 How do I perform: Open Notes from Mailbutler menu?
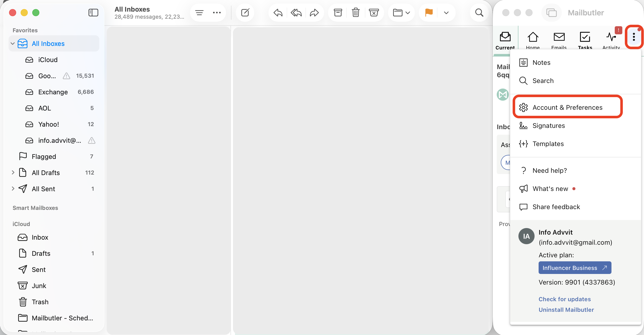pos(575,63)
